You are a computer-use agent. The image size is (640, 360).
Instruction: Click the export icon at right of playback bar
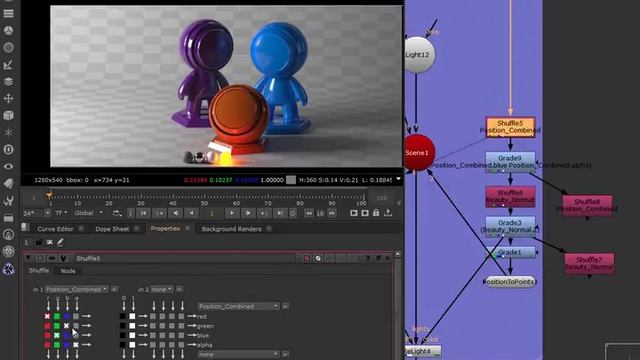388,213
